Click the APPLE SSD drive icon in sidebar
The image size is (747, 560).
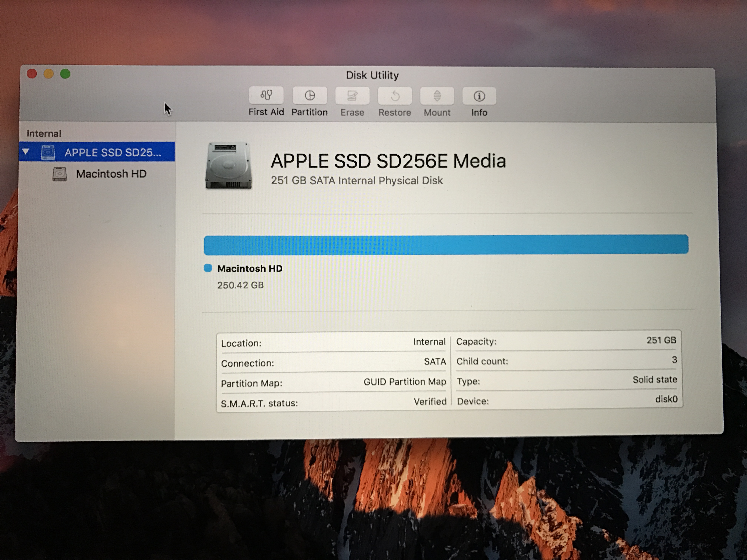(48, 152)
